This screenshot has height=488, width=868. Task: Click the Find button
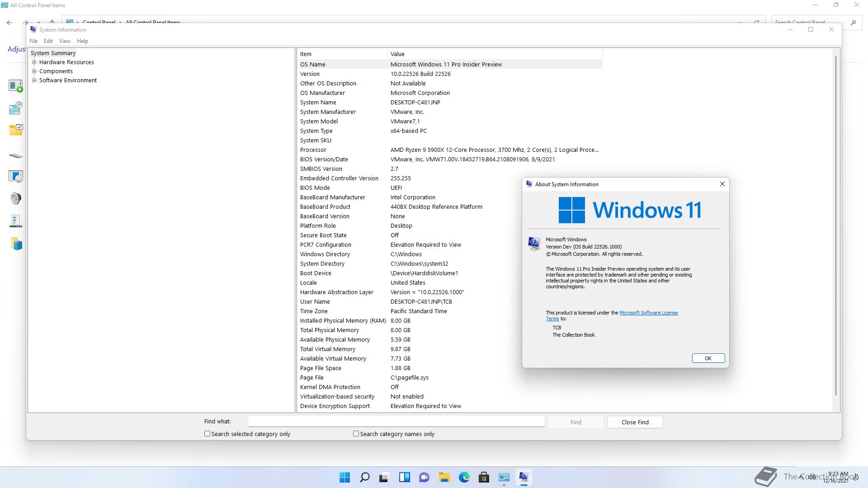[576, 422]
